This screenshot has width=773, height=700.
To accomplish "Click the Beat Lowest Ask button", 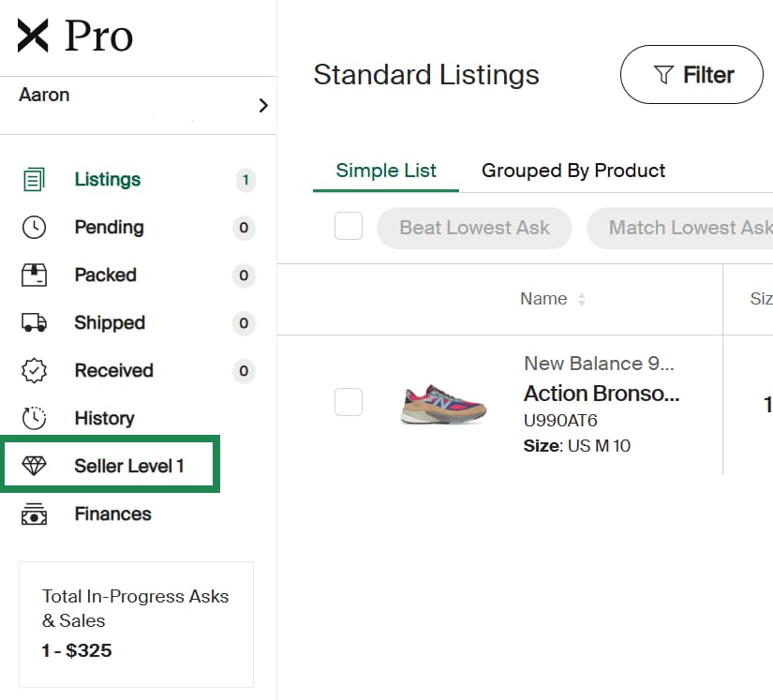I will pos(474,228).
